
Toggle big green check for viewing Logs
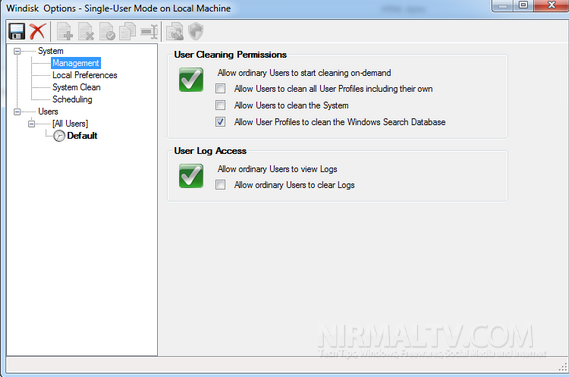pyautogui.click(x=191, y=176)
